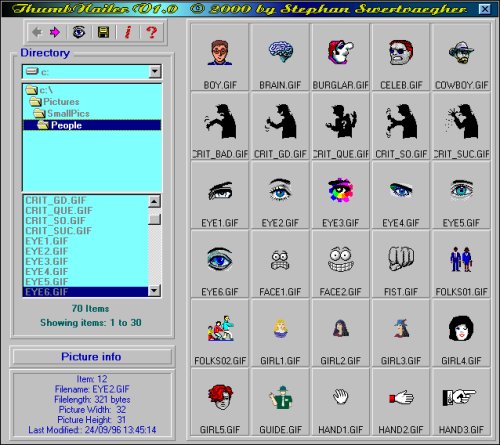
Task: Select the FIST.GIF thumbnail
Action: (x=401, y=264)
